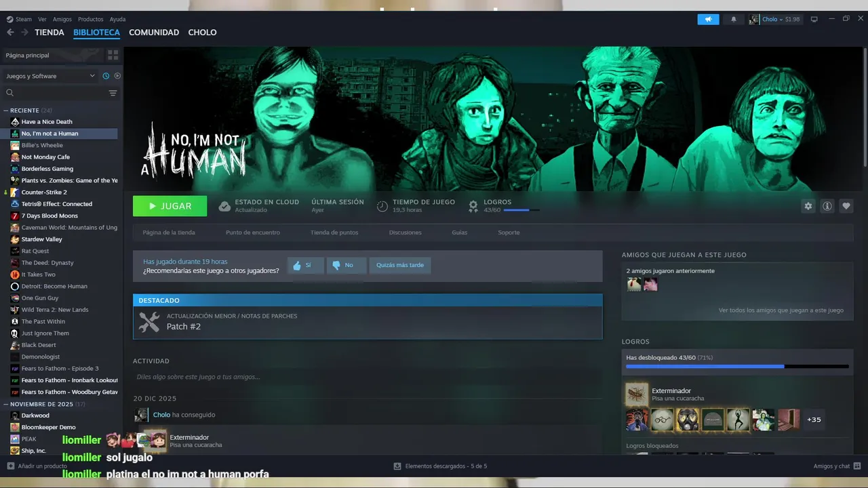This screenshot has height=488, width=868.
Task: Open Ayuda menu
Action: click(117, 19)
